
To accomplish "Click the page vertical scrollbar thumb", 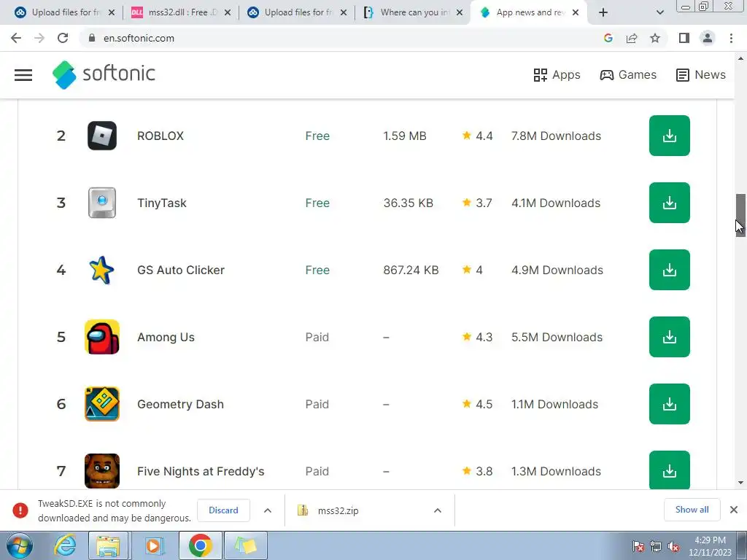I will tap(740, 215).
